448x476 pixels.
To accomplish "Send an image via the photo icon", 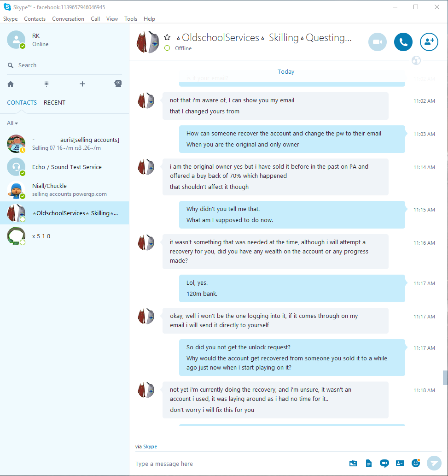I will pos(353,463).
